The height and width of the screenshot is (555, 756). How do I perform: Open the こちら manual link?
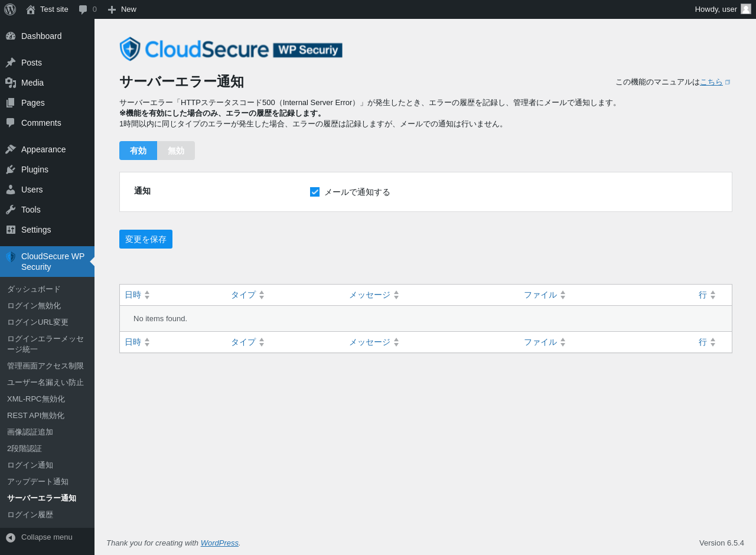[711, 82]
